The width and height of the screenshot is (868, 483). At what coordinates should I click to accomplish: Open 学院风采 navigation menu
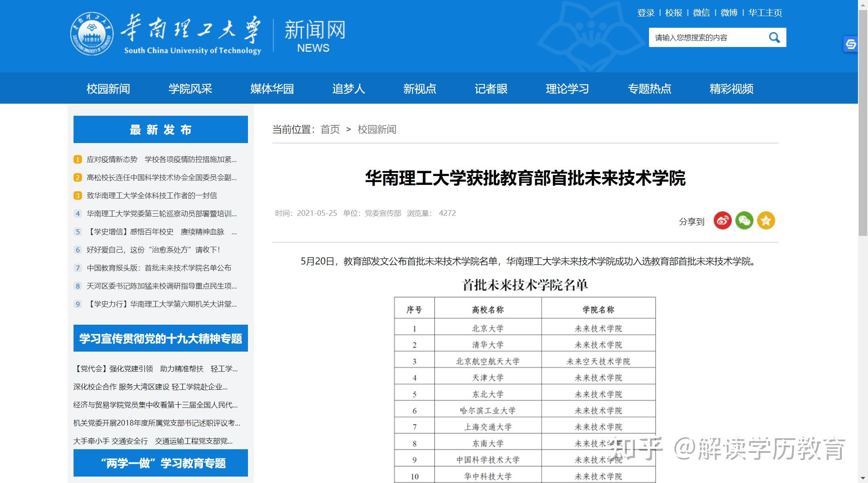pos(190,88)
